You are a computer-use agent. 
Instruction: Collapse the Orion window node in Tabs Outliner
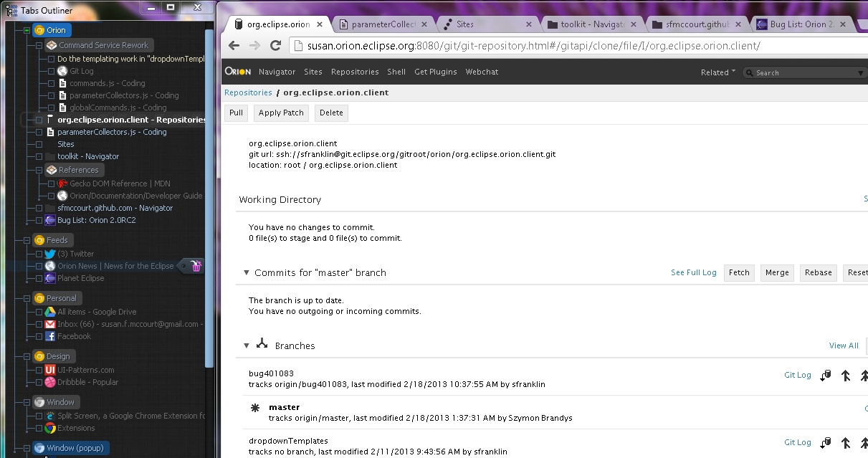click(27, 31)
